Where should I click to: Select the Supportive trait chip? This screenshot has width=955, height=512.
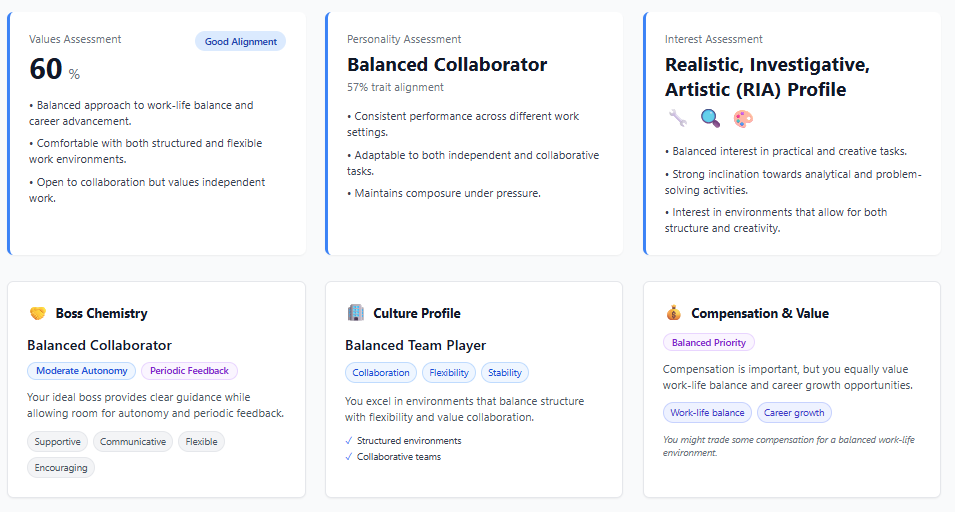pyautogui.click(x=57, y=441)
